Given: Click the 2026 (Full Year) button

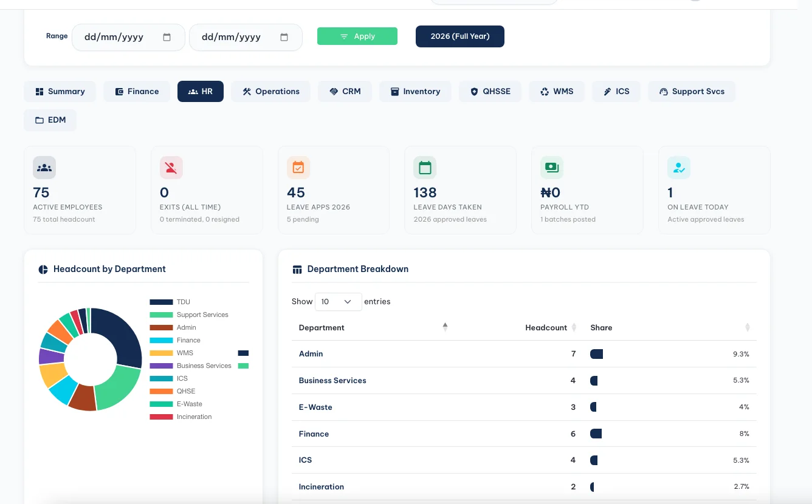Looking at the screenshot, I should point(460,36).
